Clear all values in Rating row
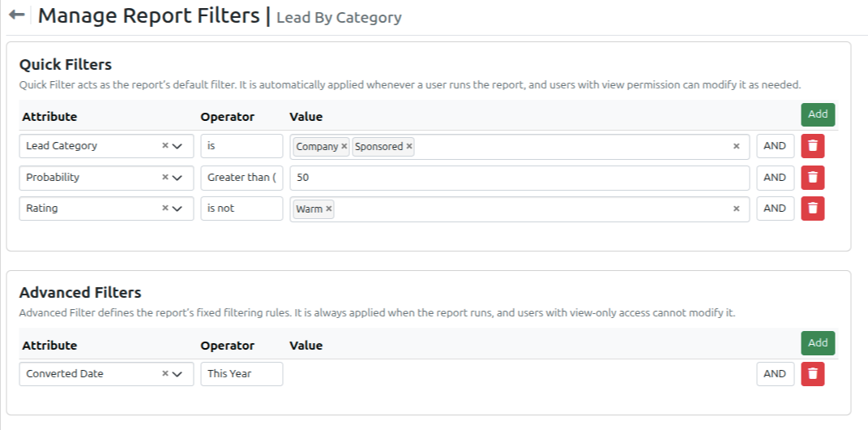The height and width of the screenshot is (430, 868). point(736,209)
